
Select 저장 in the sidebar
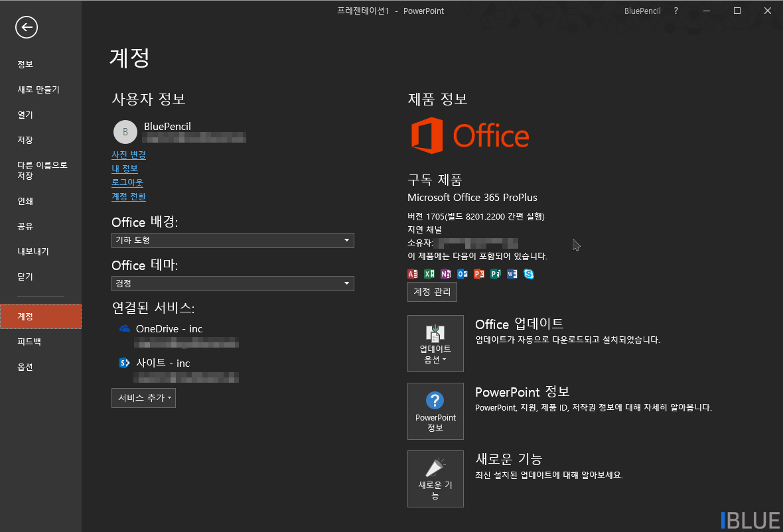pos(40,140)
